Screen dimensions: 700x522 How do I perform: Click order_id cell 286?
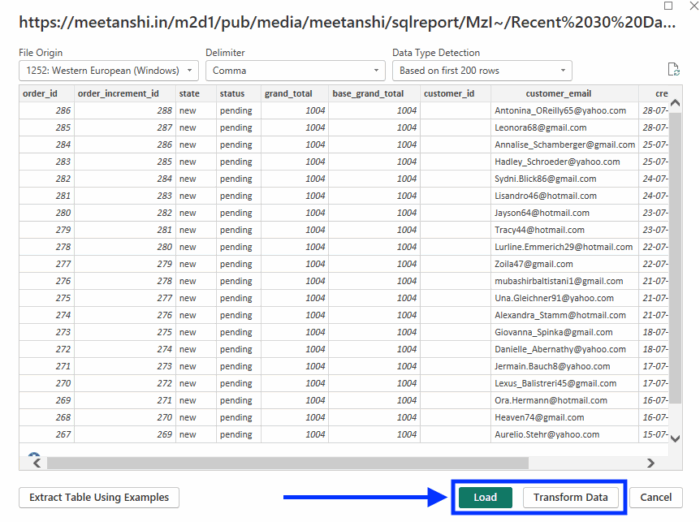46,110
